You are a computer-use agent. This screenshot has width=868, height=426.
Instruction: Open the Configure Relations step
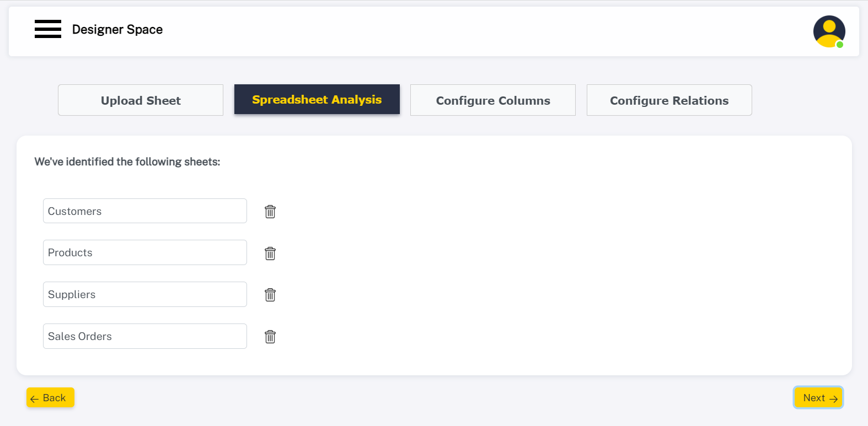669,100
